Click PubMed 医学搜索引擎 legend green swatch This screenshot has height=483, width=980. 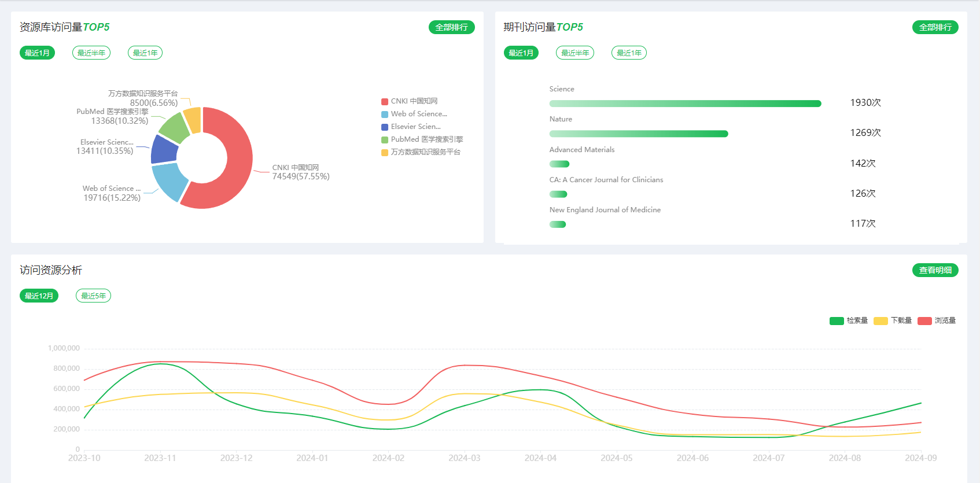pyautogui.click(x=385, y=140)
